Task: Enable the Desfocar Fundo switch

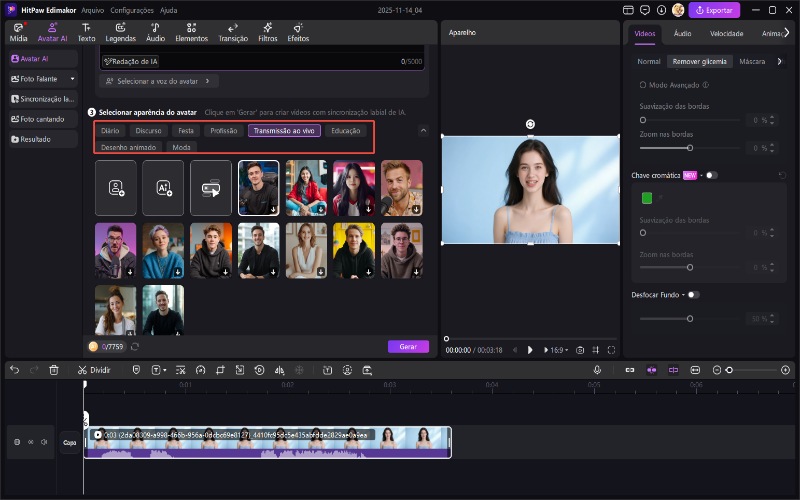Action: (x=693, y=295)
